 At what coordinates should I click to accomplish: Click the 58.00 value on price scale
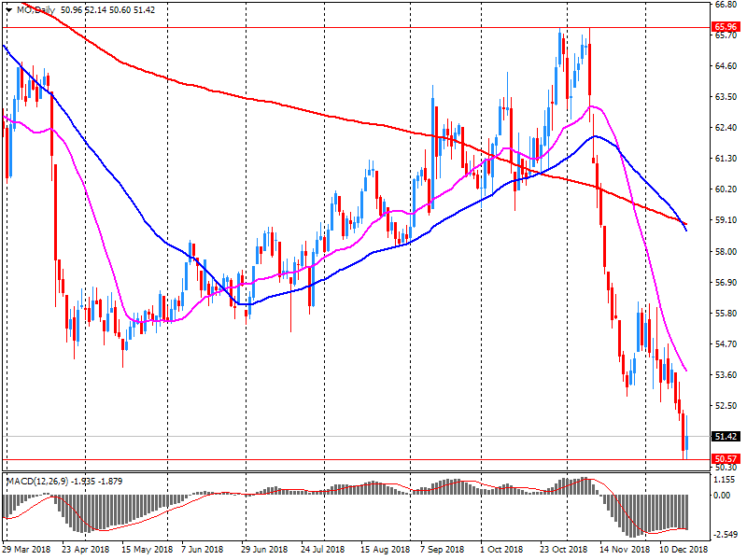[726, 251]
